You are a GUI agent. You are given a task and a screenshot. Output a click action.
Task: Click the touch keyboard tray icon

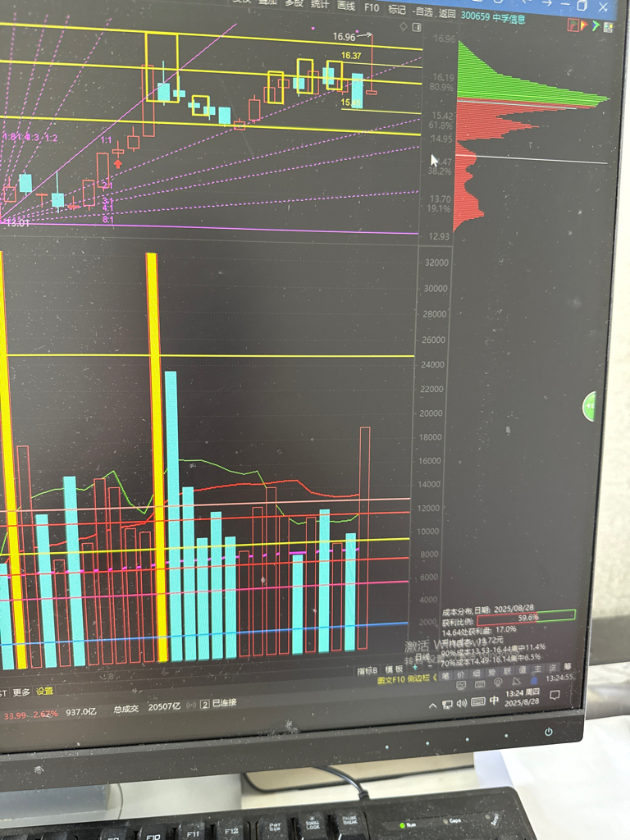point(478,701)
